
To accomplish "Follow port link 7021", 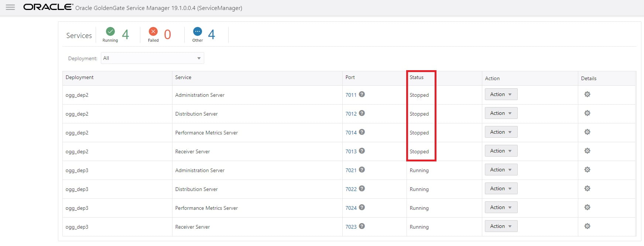I will tap(351, 170).
